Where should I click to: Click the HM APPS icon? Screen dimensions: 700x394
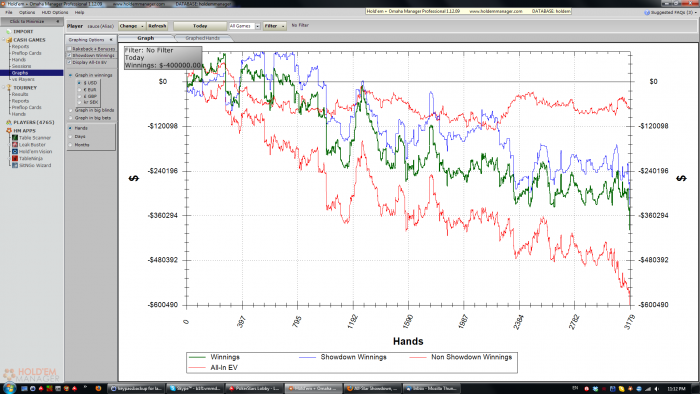pos(8,131)
